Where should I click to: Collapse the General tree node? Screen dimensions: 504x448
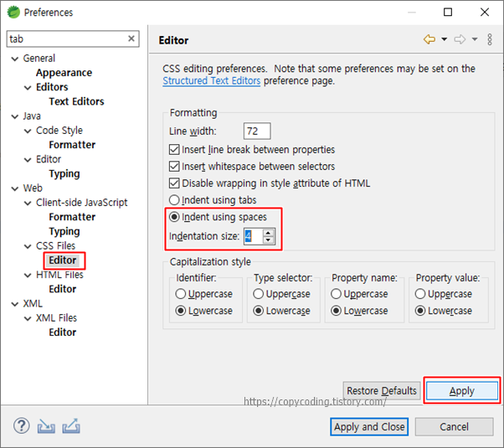[15, 59]
